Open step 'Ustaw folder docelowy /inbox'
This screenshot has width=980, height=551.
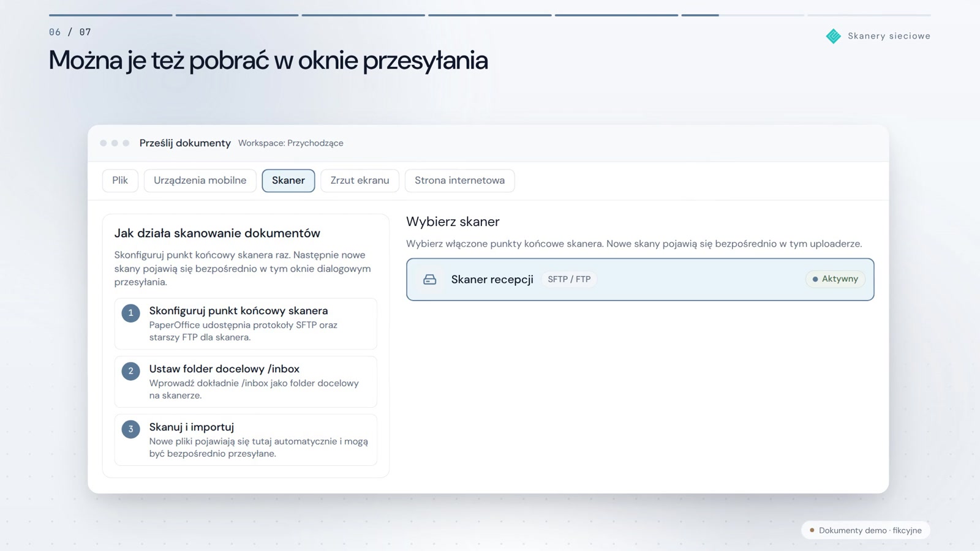tap(246, 382)
